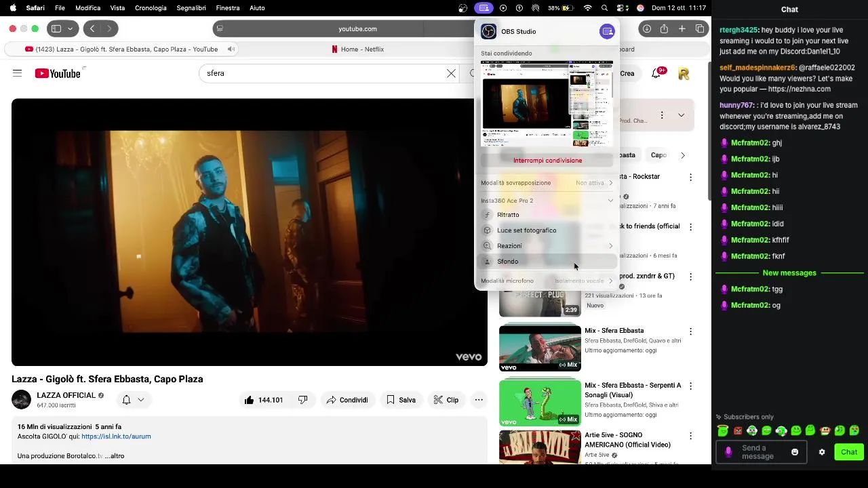Like the video with thumbs up 144.101

264,400
